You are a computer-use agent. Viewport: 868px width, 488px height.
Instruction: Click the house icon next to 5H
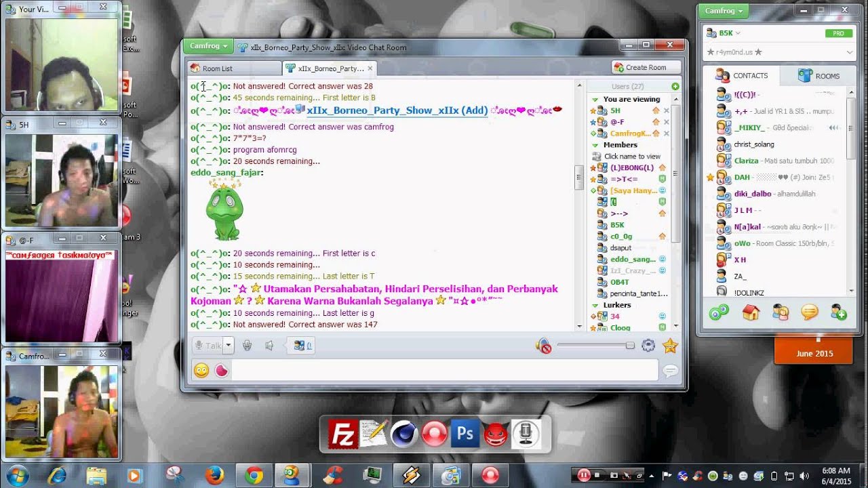[656, 110]
